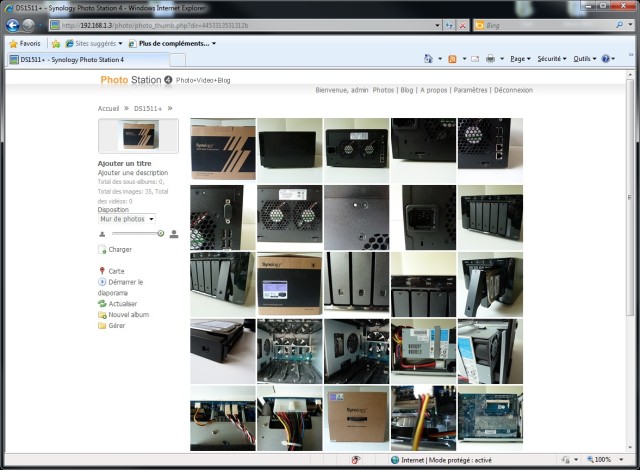Click the small thumbnail size person icon
The image size is (640, 470).
point(102,234)
